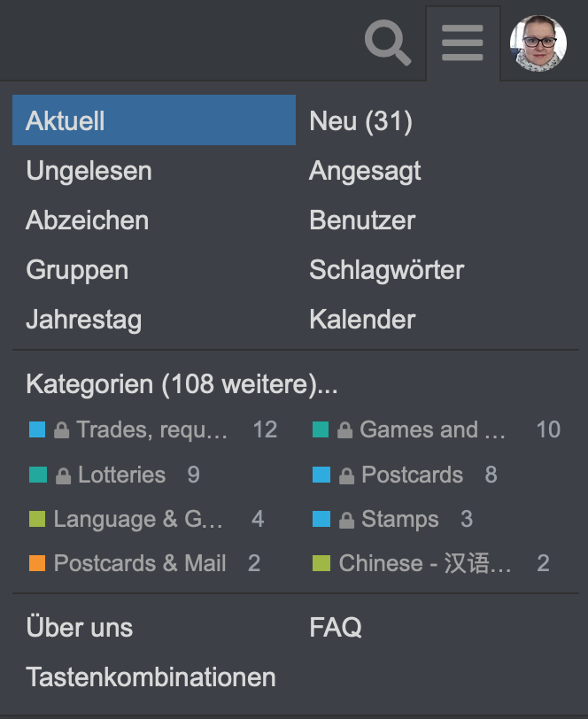588x719 pixels.
Task: Open the search magnifier icon
Action: tap(388, 43)
